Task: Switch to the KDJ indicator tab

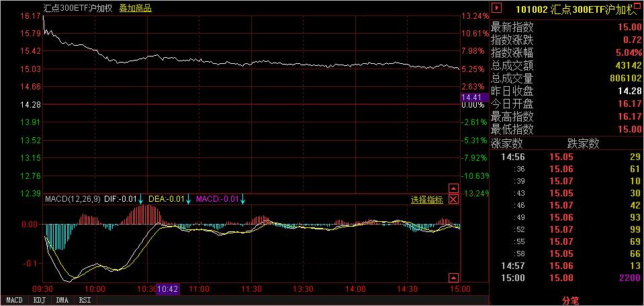Action: (x=40, y=300)
